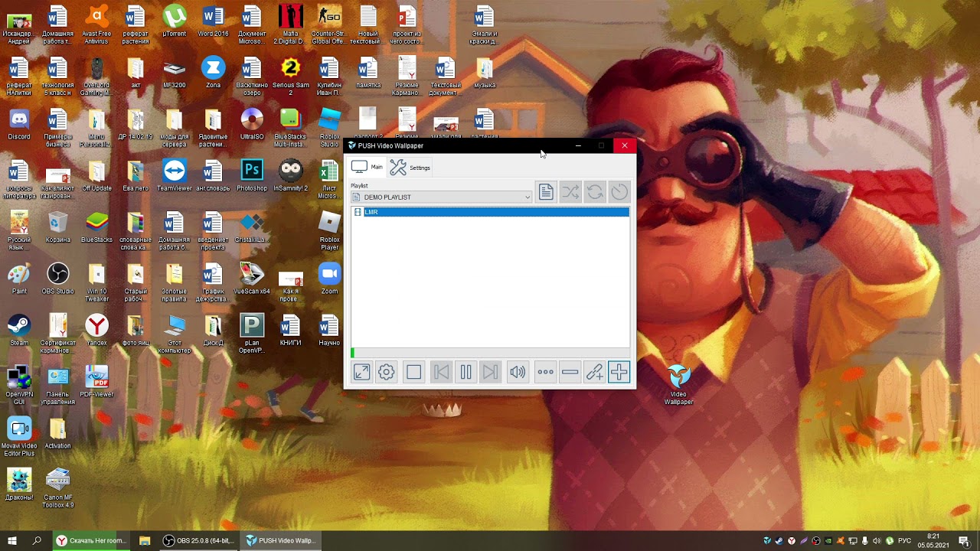980x551 pixels.
Task: Select the Steam desktop icon
Action: [x=19, y=331]
